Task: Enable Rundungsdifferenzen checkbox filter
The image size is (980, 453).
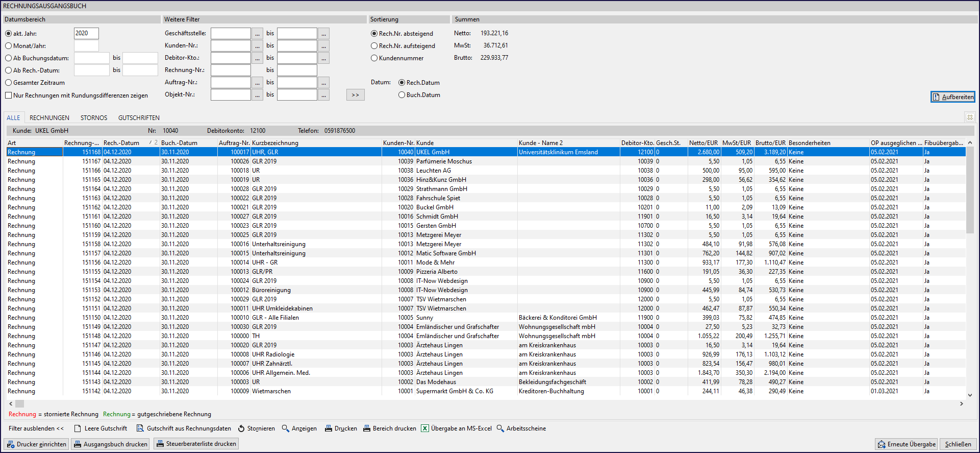Action: (x=9, y=96)
